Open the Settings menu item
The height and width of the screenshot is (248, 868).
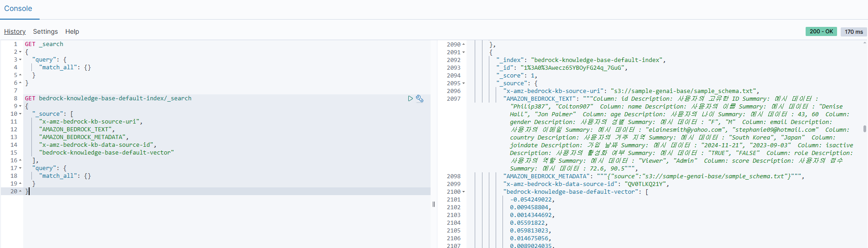(x=46, y=31)
